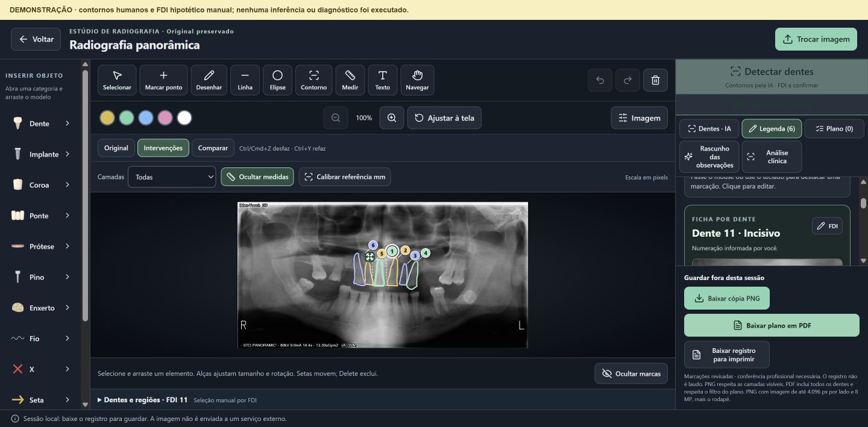Image resolution: width=868 pixels, height=427 pixels.
Task: Open the Legenda (6) tab
Action: [x=772, y=129]
